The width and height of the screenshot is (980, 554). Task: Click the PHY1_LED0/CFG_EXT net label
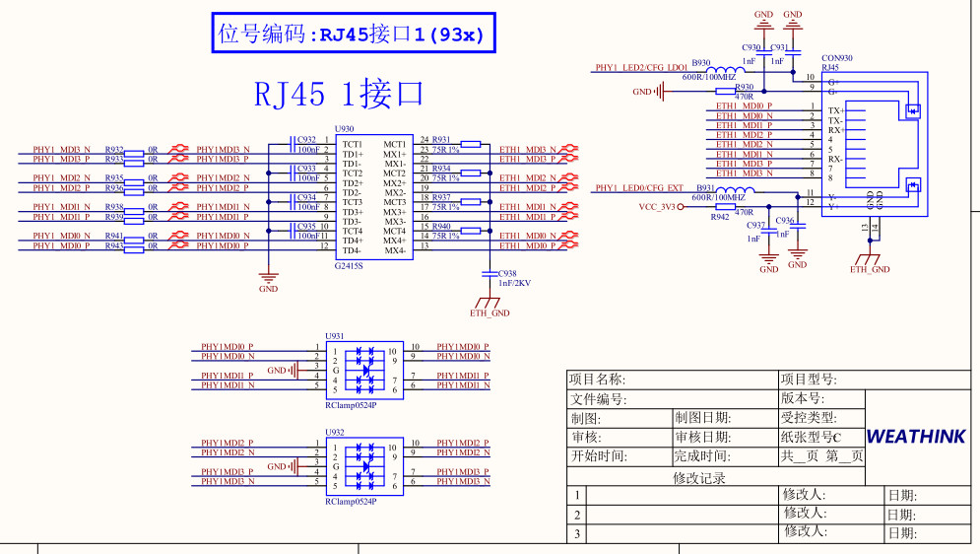[639, 187]
